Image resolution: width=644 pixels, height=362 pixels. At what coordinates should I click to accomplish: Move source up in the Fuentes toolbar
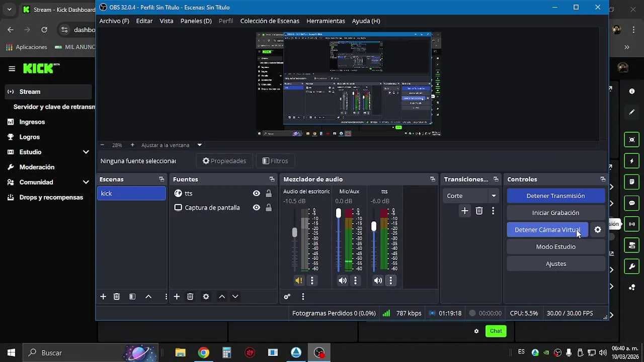(x=222, y=297)
